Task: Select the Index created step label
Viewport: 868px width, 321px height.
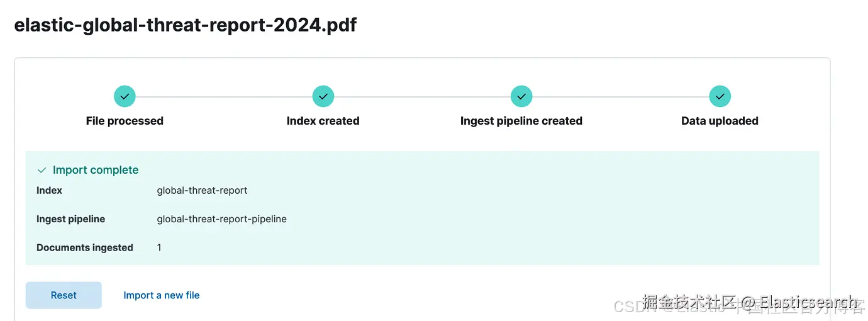Action: (x=323, y=121)
